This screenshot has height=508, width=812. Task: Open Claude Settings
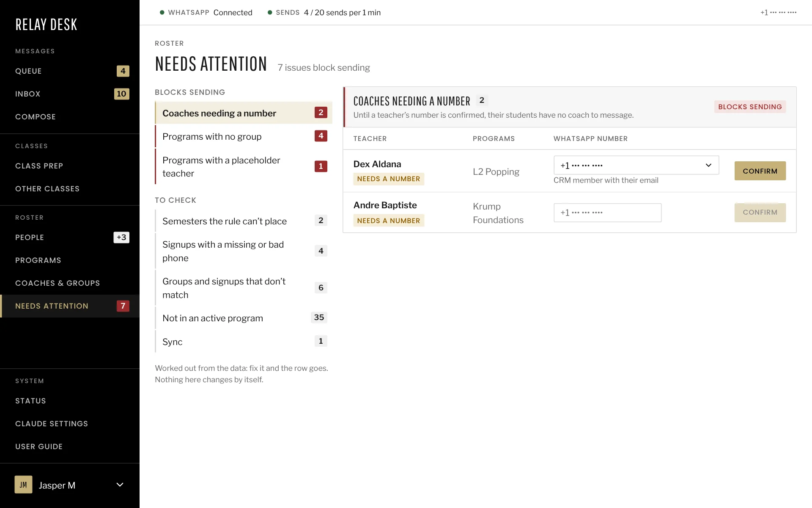pyautogui.click(x=70, y=424)
